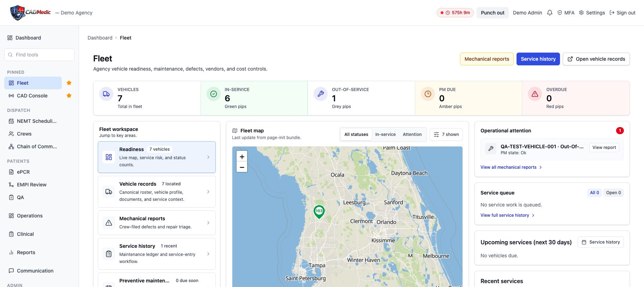Open Demo Admin profile

(527, 13)
